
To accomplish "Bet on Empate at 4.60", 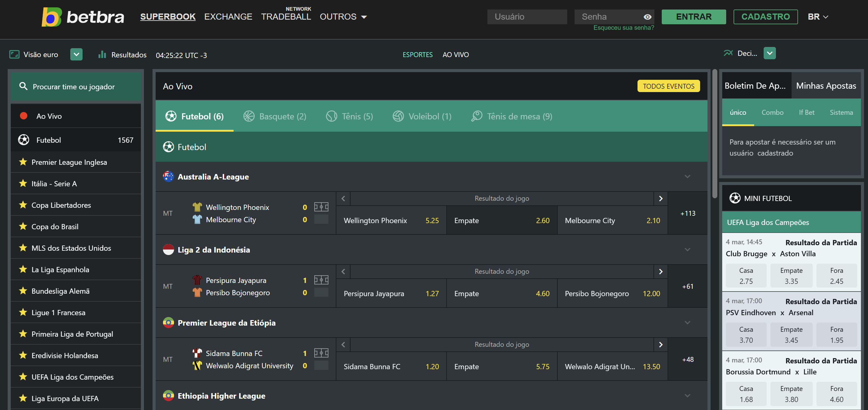I will click(x=502, y=293).
